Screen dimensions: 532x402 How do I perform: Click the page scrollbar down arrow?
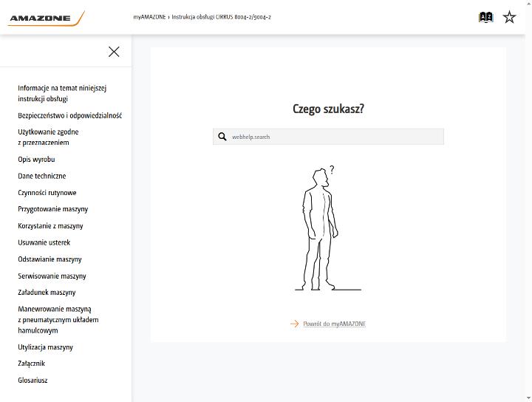click(x=528, y=398)
